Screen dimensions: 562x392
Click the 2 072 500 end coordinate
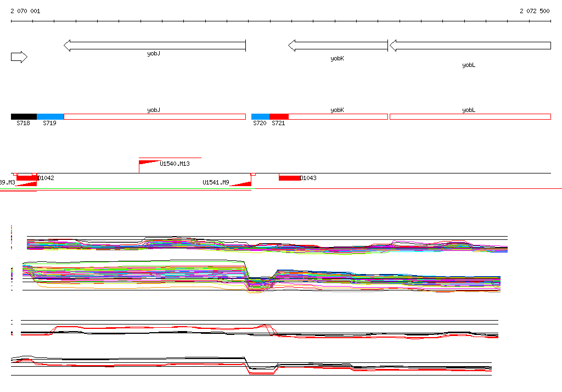coord(535,11)
